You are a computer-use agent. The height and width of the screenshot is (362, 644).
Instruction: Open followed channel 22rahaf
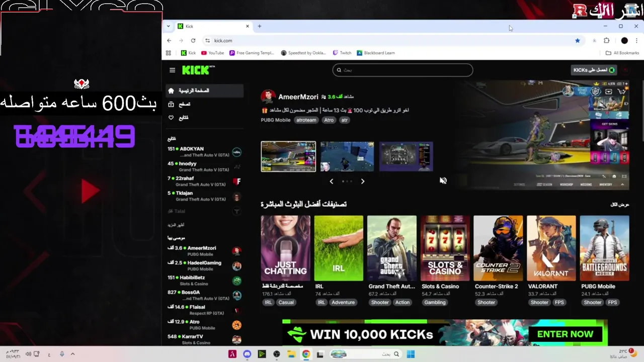pos(205,181)
